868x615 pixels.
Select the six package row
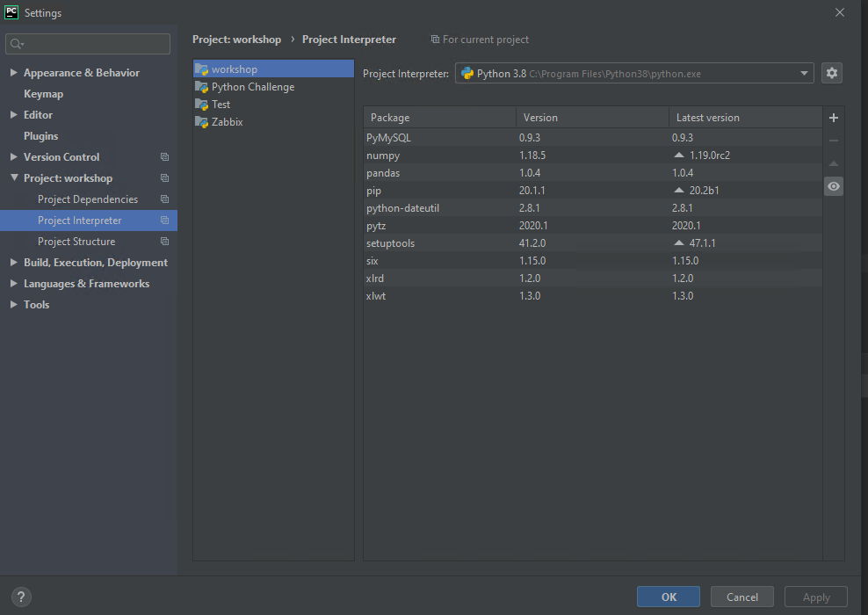pyautogui.click(x=592, y=261)
